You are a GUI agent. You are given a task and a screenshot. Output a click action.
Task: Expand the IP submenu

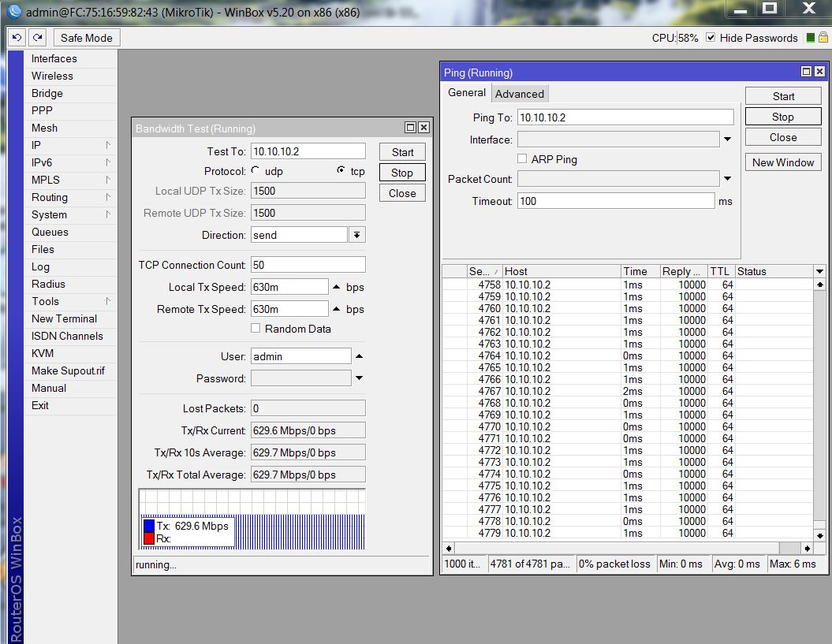tap(70, 145)
